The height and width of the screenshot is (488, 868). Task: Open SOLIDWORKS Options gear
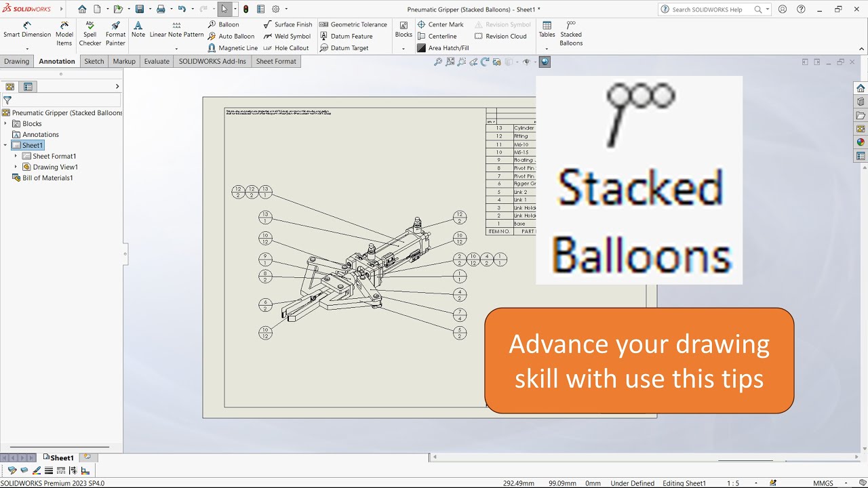pyautogui.click(x=275, y=9)
